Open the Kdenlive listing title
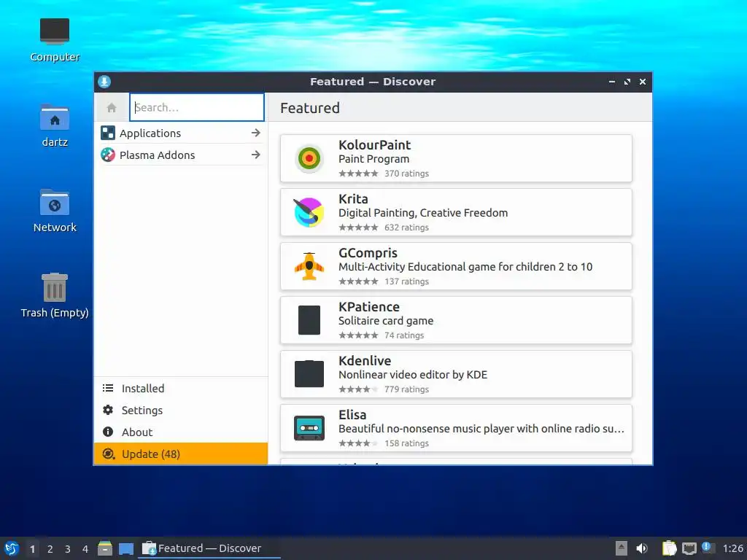The image size is (747, 560). [365, 360]
